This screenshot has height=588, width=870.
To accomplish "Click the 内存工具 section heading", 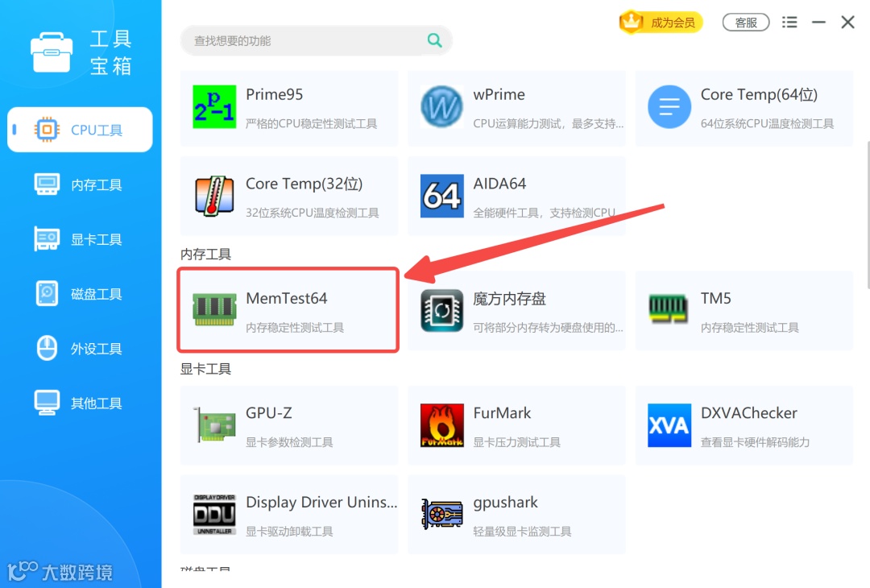I will 205,254.
